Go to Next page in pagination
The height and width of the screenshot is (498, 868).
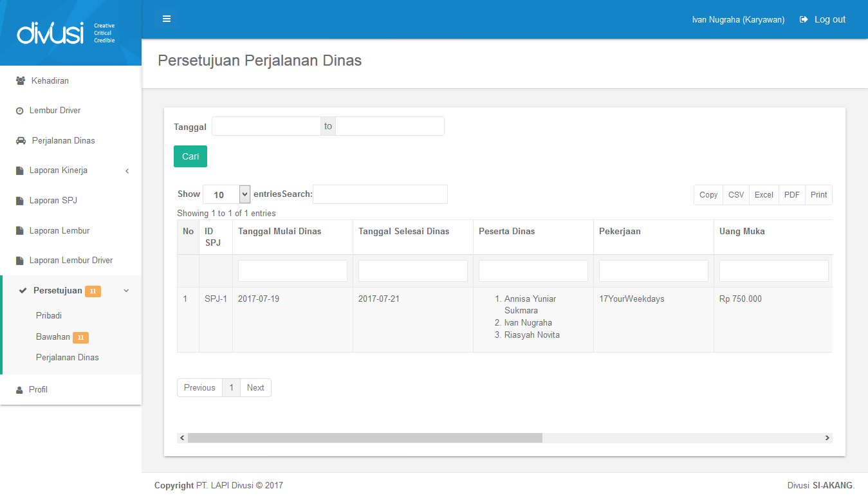click(255, 388)
